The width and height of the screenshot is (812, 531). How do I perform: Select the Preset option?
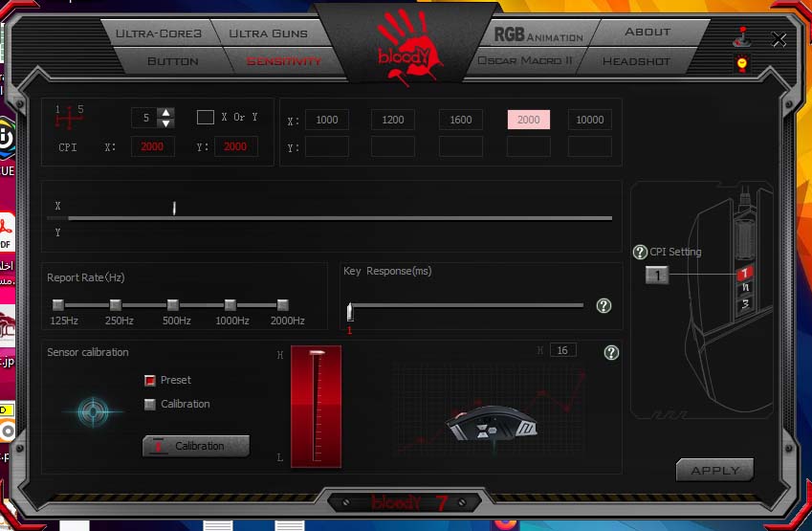[x=150, y=381]
